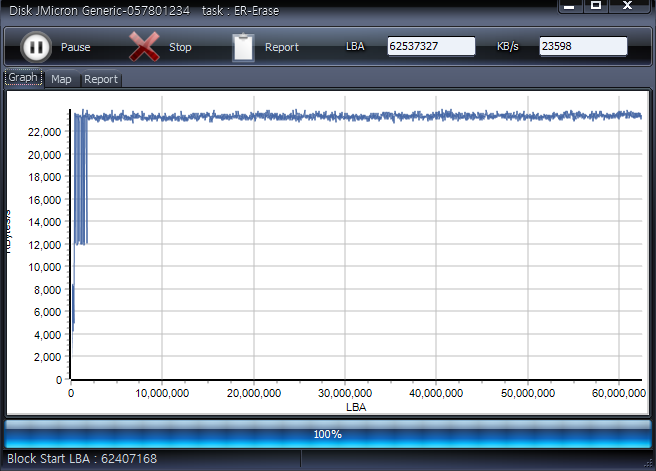Viewport: 656px width, 471px height.
Task: Click the 20,000,000 x-axis label
Action: pos(254,393)
